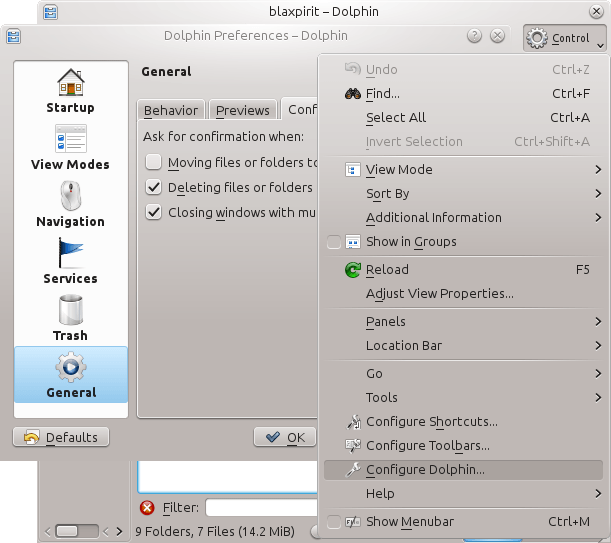The image size is (611, 543).
Task: Click the Defaults button
Action: point(61,437)
